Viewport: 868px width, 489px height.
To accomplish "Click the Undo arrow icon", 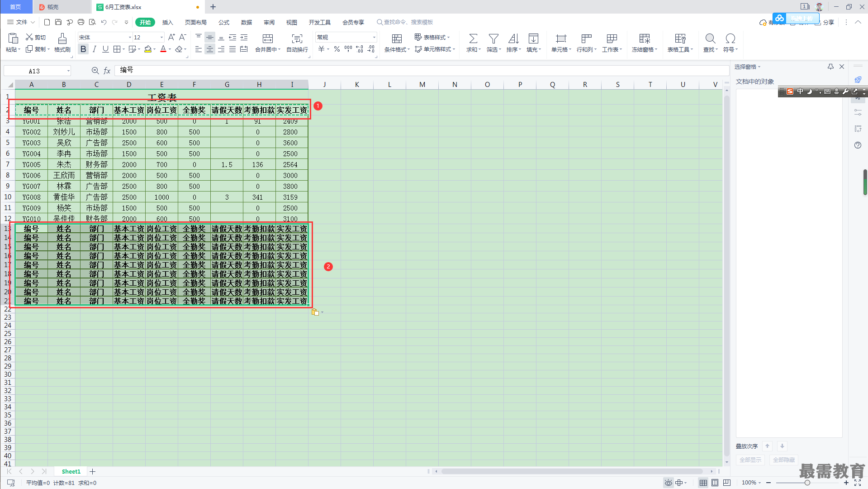I will [104, 22].
